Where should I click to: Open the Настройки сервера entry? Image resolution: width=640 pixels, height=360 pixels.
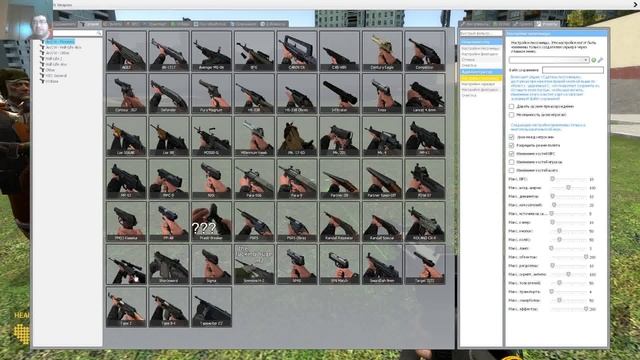point(478,84)
